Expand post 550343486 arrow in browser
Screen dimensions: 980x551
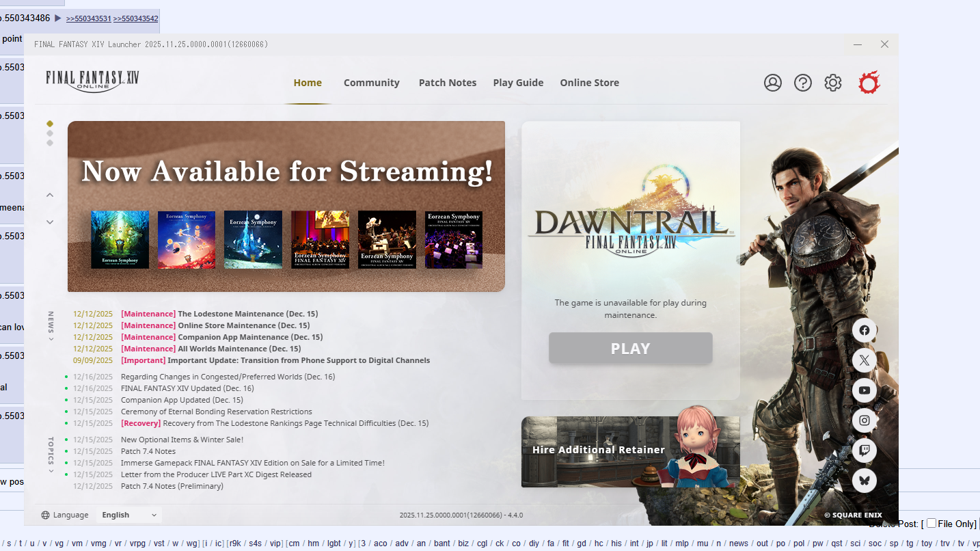58,18
